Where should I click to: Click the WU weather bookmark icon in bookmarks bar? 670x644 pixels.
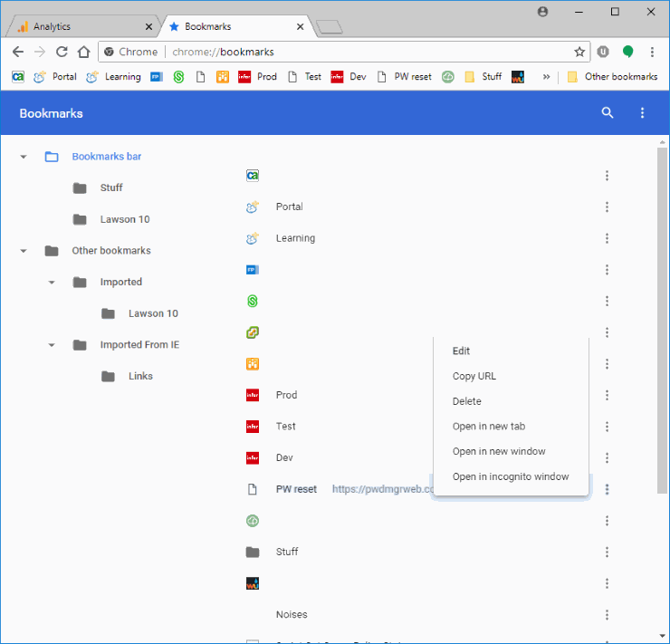(518, 77)
